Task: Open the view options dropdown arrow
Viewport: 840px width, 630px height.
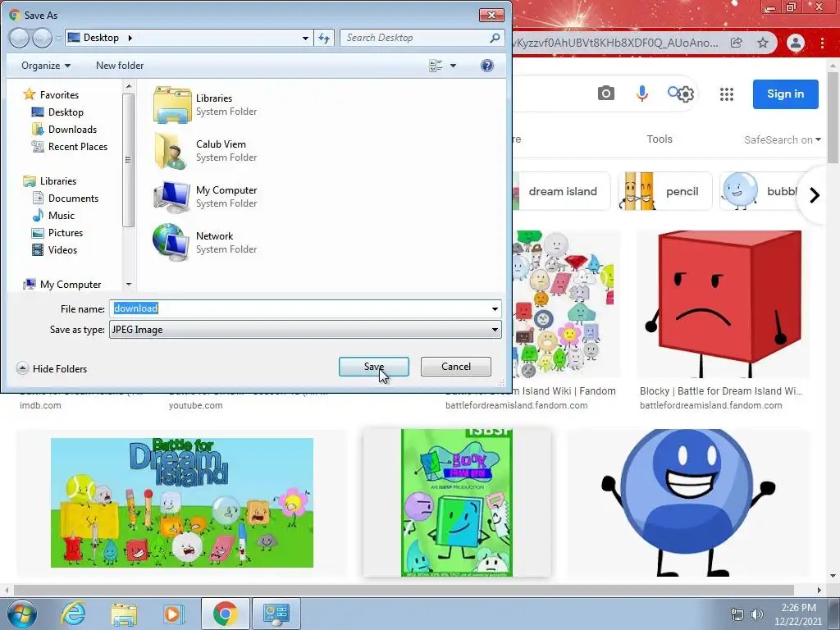Action: pos(453,66)
